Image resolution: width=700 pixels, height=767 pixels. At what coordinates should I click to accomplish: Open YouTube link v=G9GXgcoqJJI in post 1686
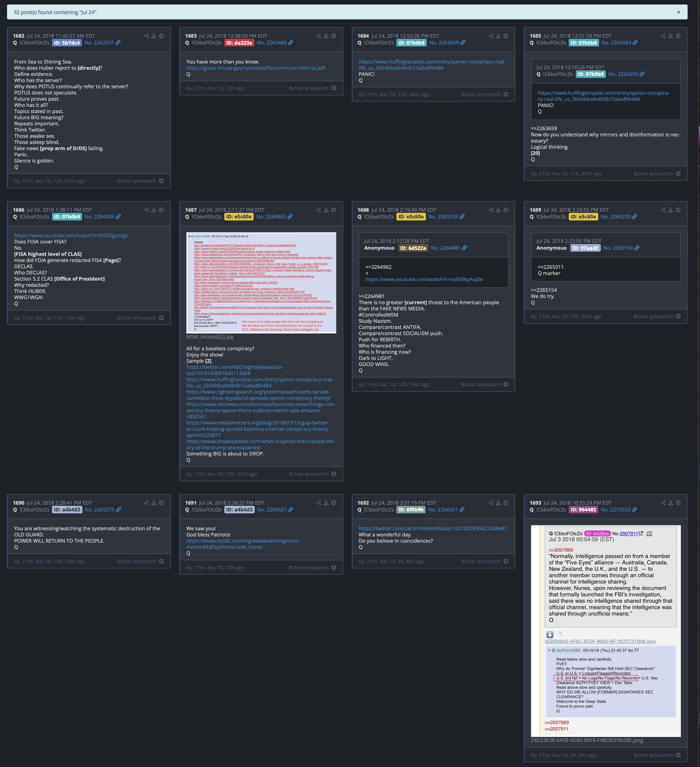coord(71,236)
